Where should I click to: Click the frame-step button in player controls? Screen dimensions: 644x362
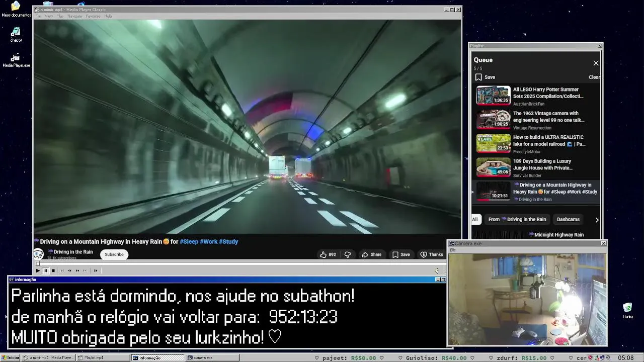tap(95, 270)
